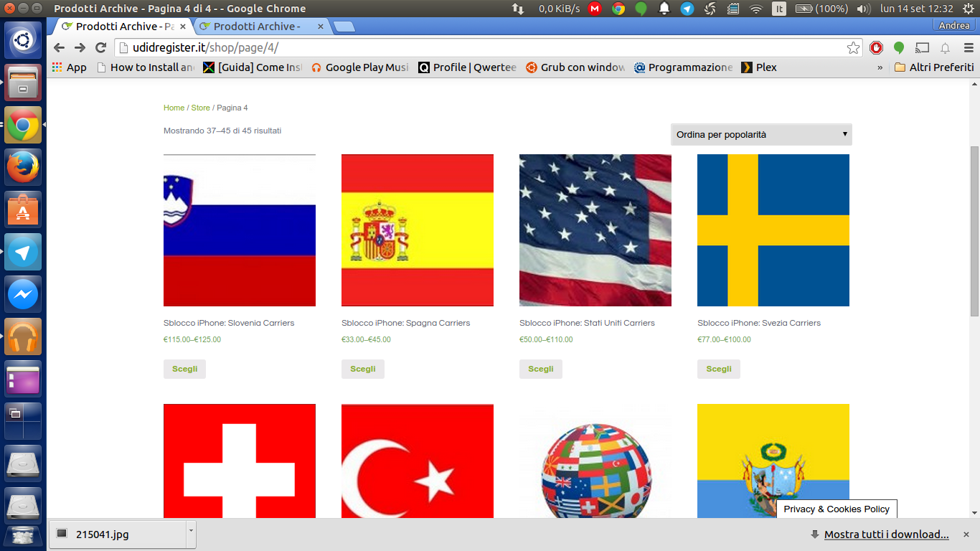Screen dimensions: 980x551
Task: Close the second Prodotti Archive tab
Action: (x=321, y=27)
